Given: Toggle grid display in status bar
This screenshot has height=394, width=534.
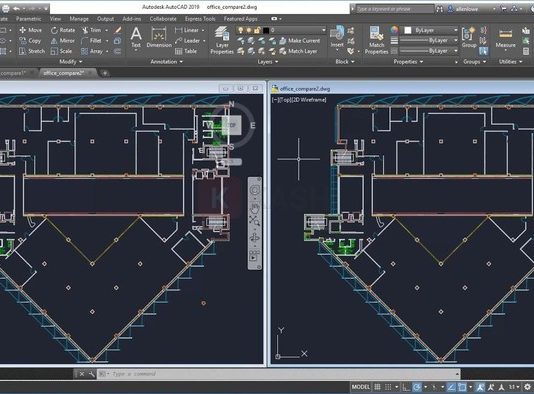Looking at the screenshot, I should pyautogui.click(x=377, y=387).
